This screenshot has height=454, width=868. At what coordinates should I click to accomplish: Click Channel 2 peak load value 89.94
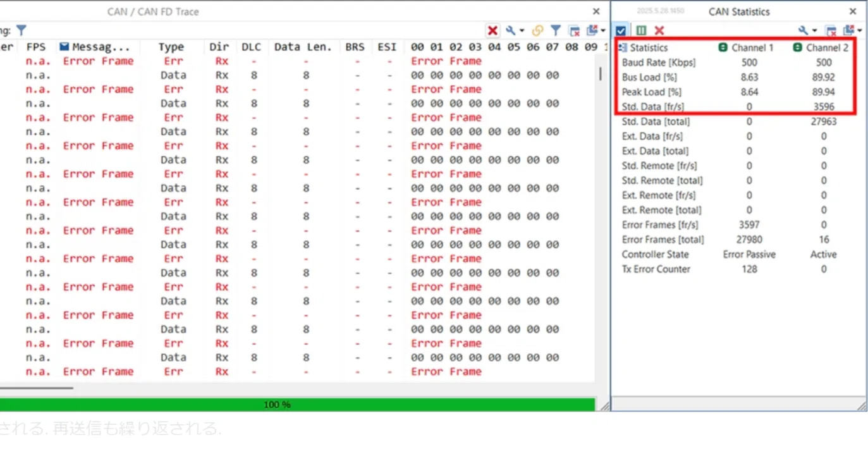pos(823,92)
